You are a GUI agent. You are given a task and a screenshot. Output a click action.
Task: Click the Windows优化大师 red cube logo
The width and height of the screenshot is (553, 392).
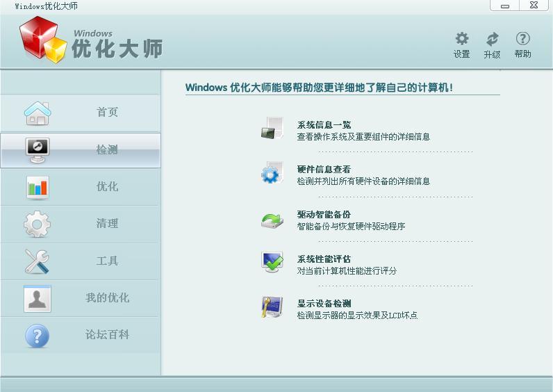click(x=43, y=40)
